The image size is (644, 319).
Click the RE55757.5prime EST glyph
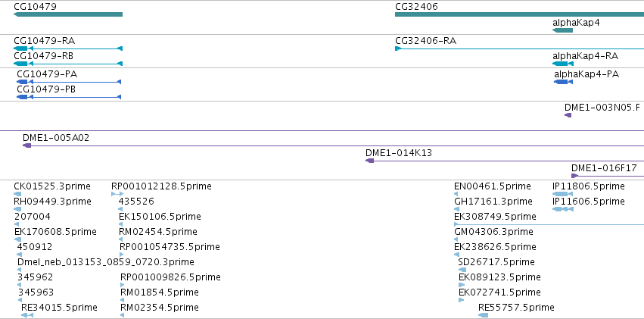484,315
